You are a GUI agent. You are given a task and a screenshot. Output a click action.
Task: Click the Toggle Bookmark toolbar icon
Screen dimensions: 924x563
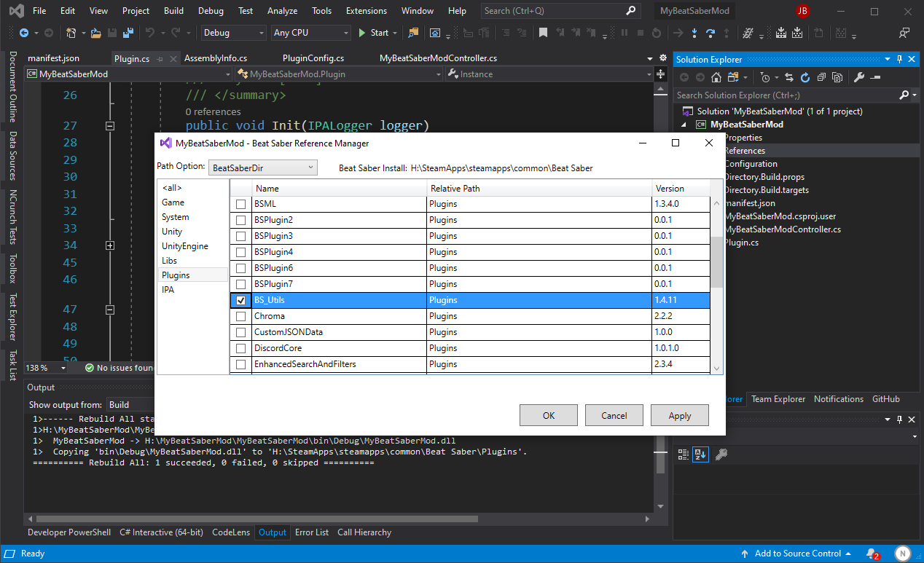[x=543, y=33]
